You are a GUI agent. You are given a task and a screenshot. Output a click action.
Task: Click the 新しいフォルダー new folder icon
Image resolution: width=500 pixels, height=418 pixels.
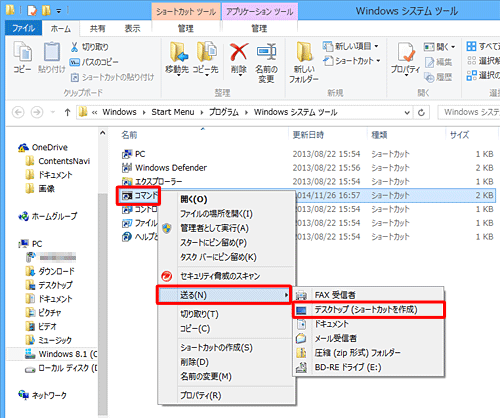coord(304,52)
